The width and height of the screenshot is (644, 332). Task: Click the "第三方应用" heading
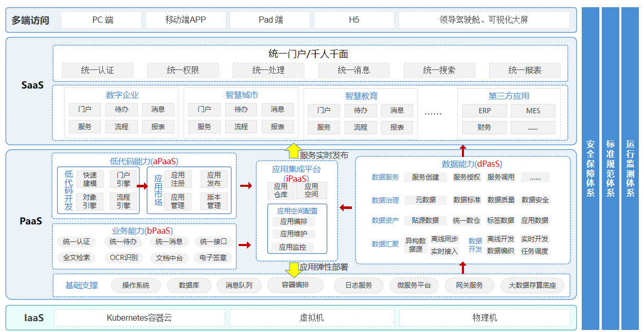tap(509, 96)
